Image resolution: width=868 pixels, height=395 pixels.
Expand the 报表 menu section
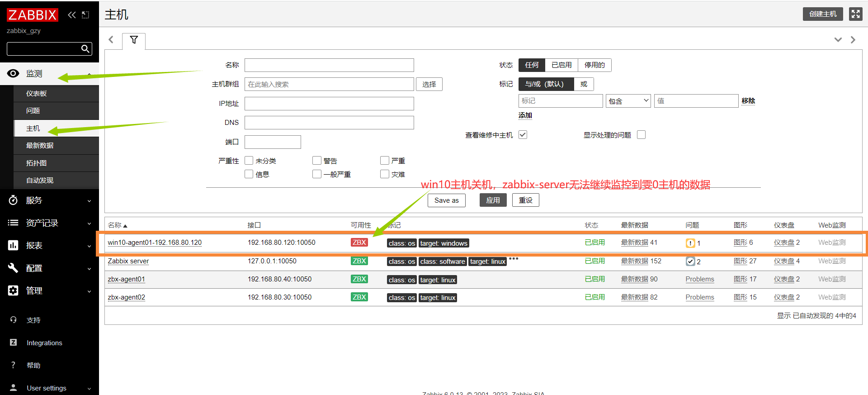pyautogui.click(x=89, y=246)
